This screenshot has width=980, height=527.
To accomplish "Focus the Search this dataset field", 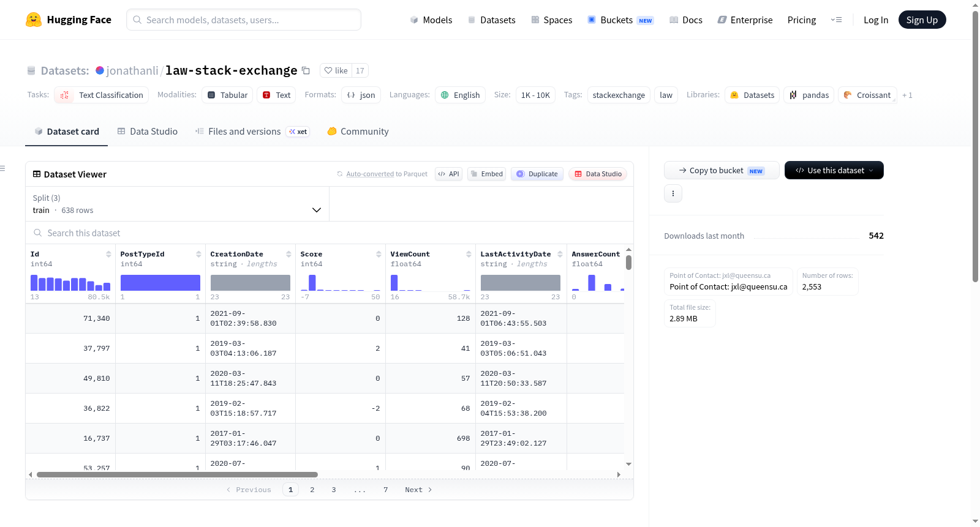I will pos(330,233).
